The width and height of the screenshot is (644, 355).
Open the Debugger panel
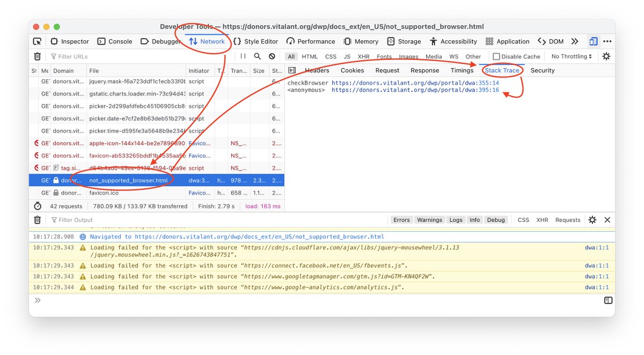tap(160, 41)
